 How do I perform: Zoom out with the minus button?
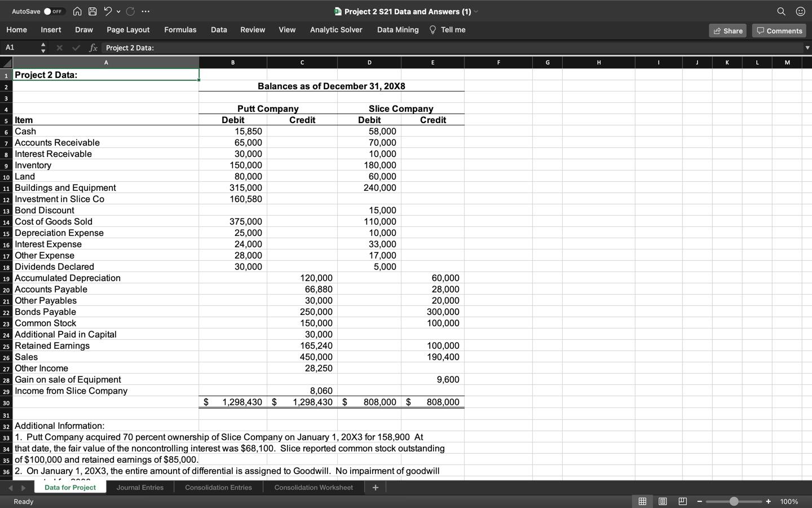click(700, 501)
